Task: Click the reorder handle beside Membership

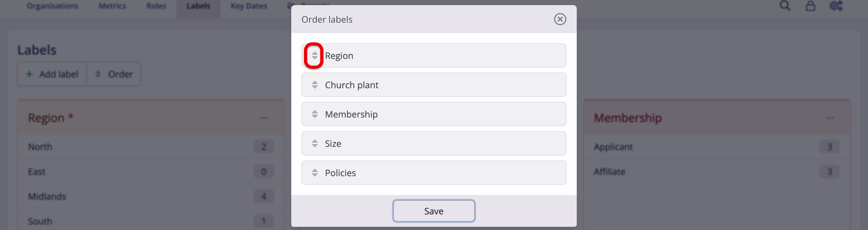Action: click(315, 114)
